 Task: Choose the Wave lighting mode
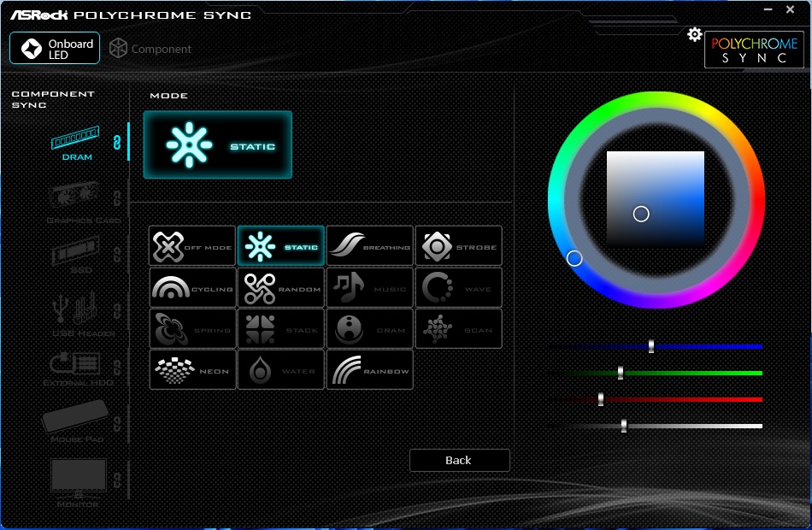click(x=458, y=287)
